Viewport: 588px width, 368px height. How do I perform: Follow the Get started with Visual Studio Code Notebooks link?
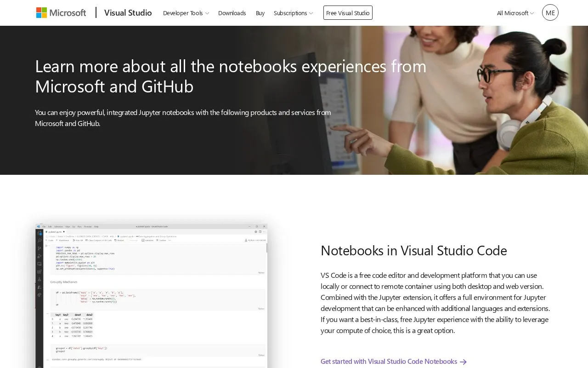[394, 362]
